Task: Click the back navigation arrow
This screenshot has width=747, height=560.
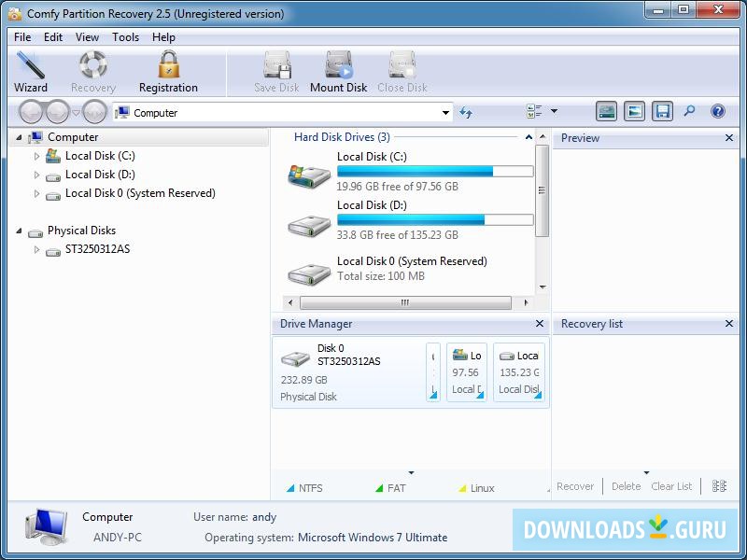Action: click(x=32, y=113)
